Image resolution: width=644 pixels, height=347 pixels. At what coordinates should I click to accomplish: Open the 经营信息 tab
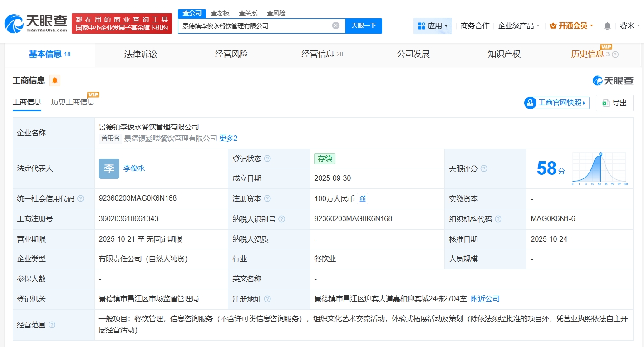[322, 54]
